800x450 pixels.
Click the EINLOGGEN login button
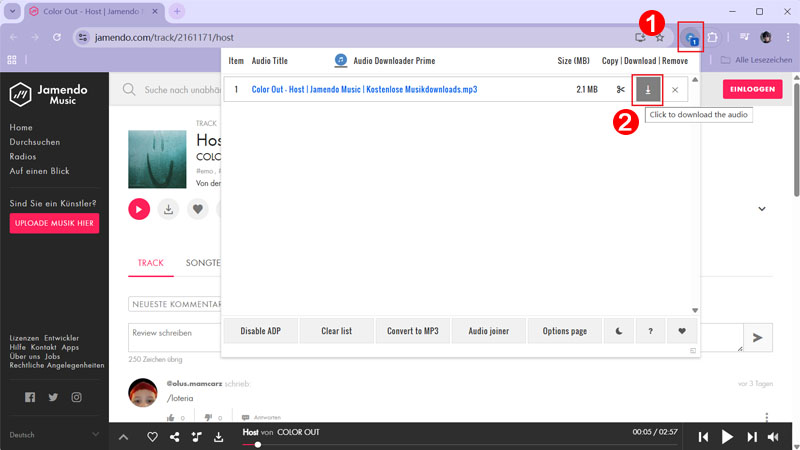tap(753, 89)
